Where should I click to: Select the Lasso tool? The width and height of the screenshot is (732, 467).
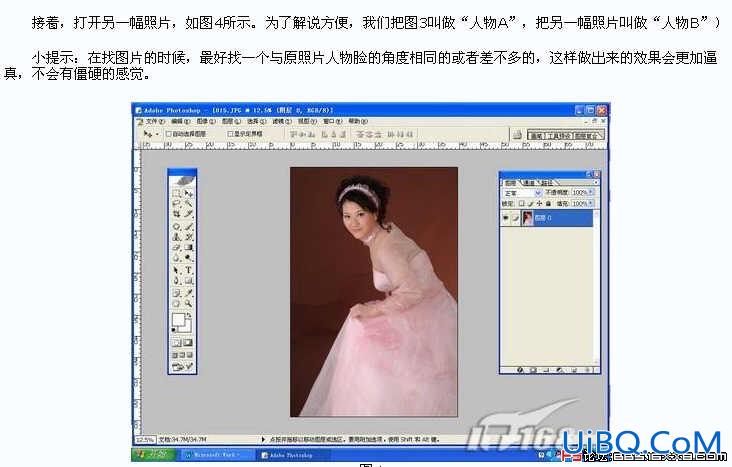[176, 204]
